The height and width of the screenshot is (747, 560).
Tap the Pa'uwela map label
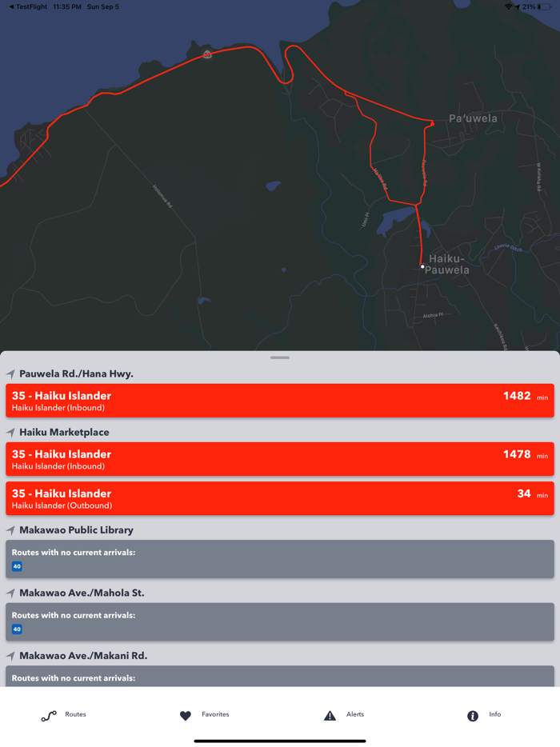[x=473, y=118]
